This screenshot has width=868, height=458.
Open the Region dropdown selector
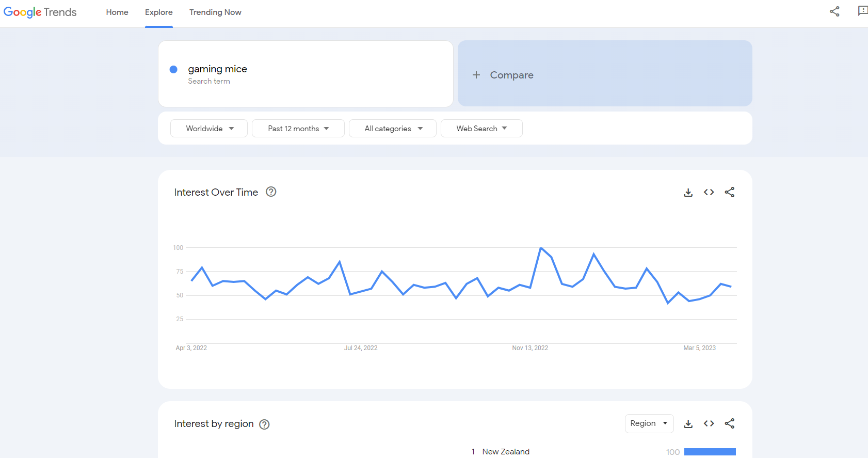(649, 423)
